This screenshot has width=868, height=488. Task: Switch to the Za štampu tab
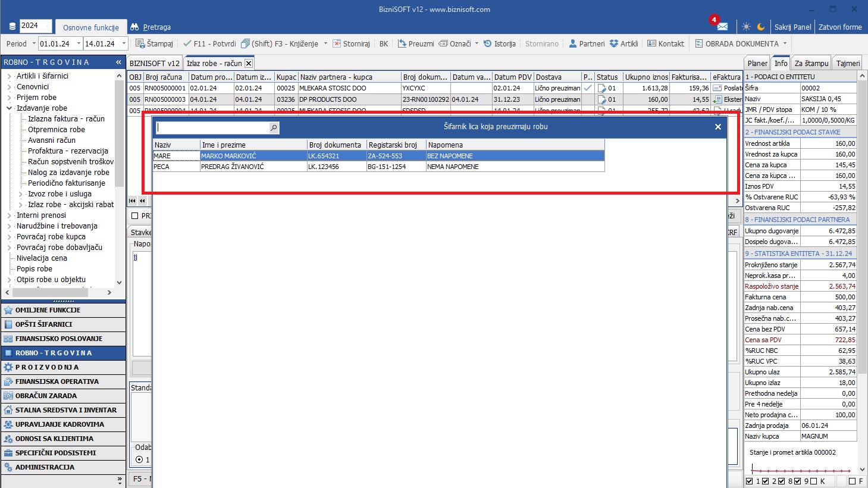[811, 63]
